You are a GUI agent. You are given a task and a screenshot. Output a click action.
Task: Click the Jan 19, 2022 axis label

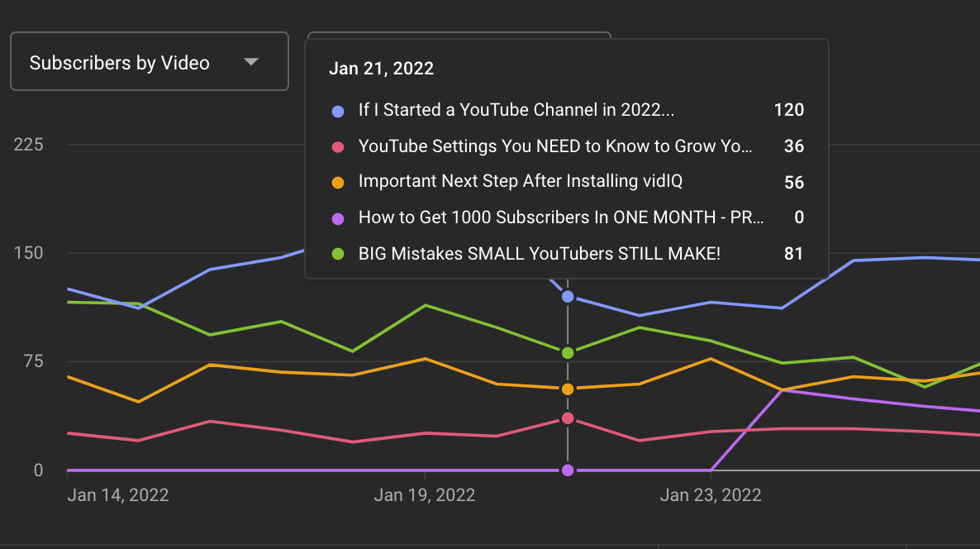point(425,495)
